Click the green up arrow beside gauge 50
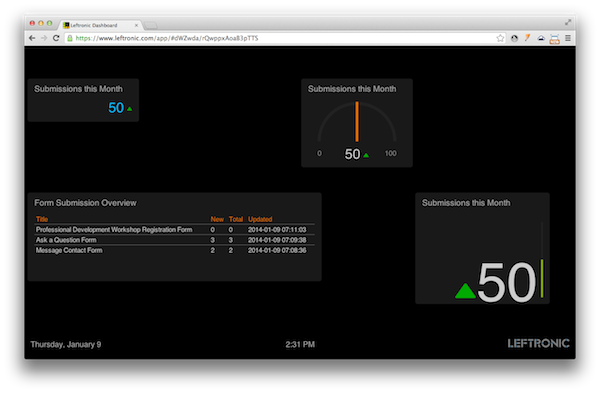Image resolution: width=600 pixels, height=393 pixels. (366, 155)
